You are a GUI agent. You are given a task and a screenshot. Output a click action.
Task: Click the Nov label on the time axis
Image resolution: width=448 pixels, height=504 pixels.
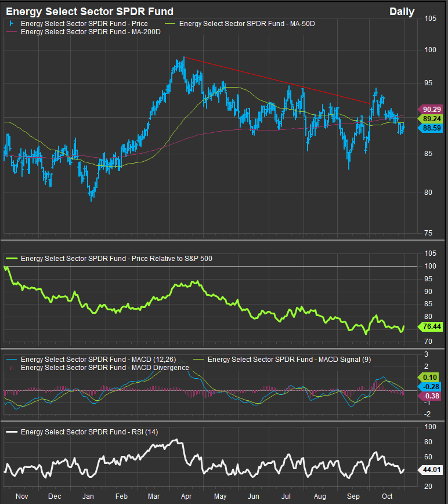(22, 496)
